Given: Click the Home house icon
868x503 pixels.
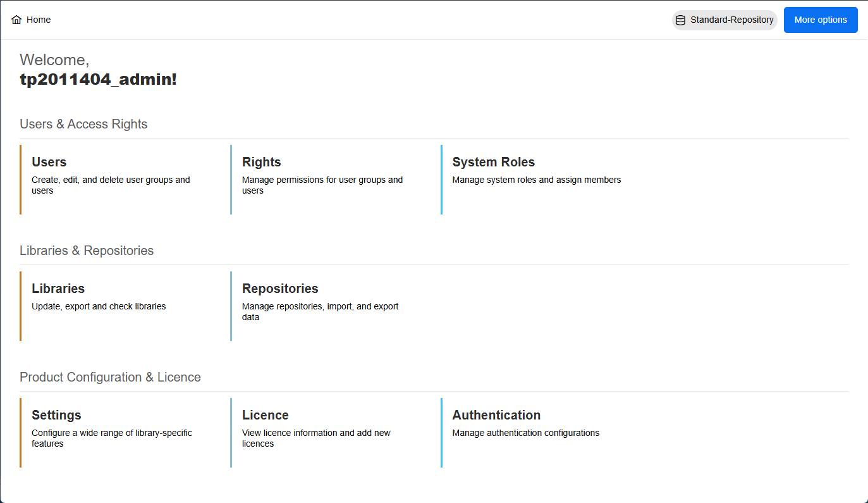Looking at the screenshot, I should (16, 20).
